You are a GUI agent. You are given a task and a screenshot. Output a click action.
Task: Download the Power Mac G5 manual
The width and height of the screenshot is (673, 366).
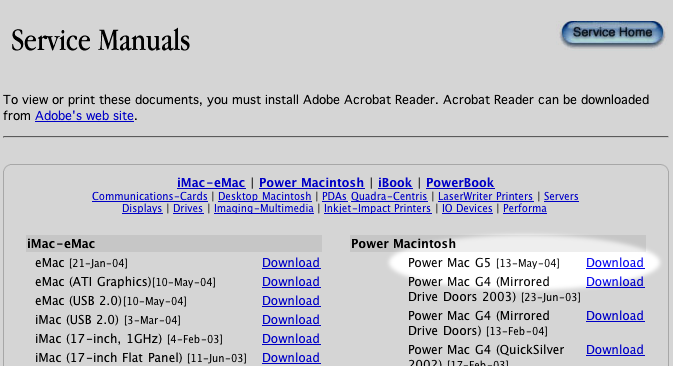[615, 263]
